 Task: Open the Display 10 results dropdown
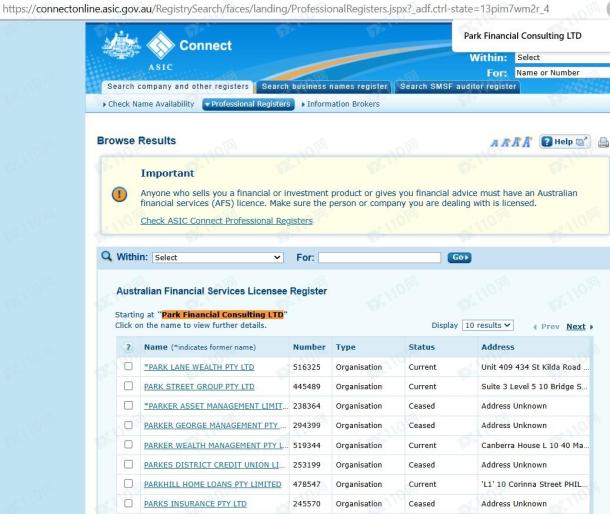click(x=488, y=325)
